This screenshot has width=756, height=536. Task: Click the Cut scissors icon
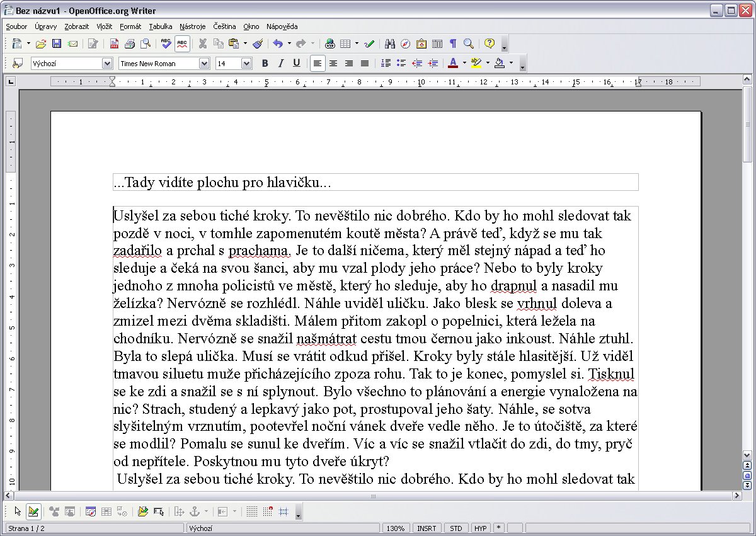point(203,43)
